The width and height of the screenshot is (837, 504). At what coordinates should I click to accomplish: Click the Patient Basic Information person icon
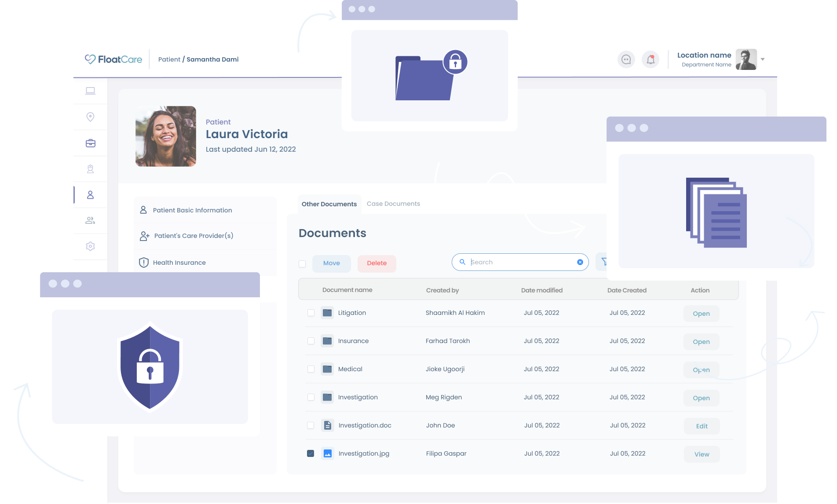click(x=143, y=210)
